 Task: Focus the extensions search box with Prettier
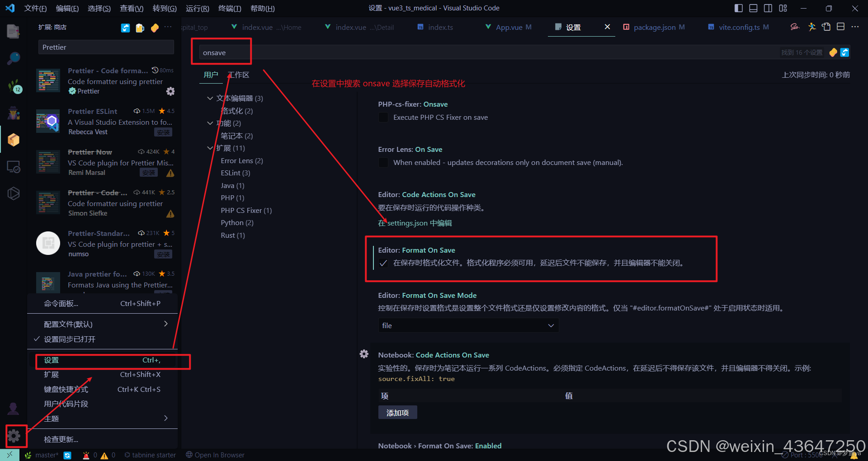106,47
